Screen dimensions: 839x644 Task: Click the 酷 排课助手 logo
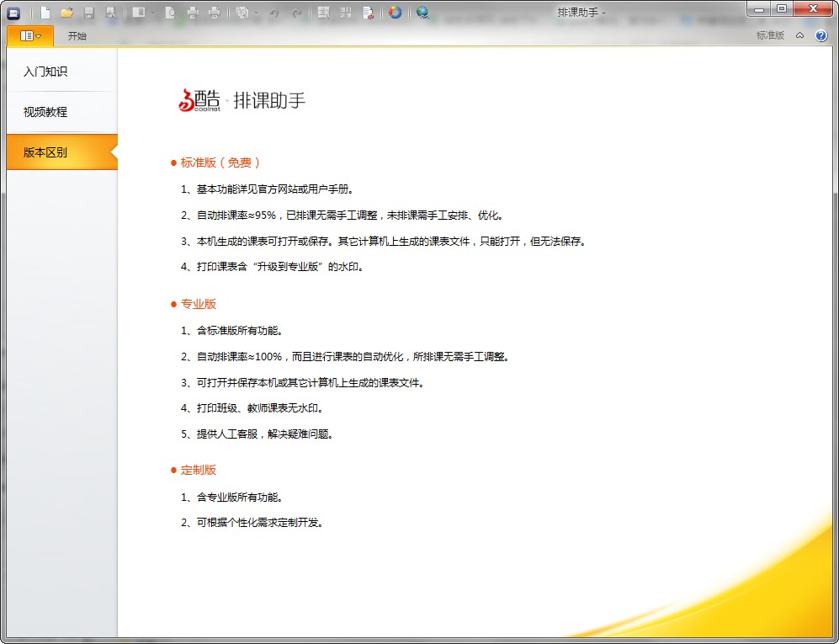pyautogui.click(x=242, y=99)
